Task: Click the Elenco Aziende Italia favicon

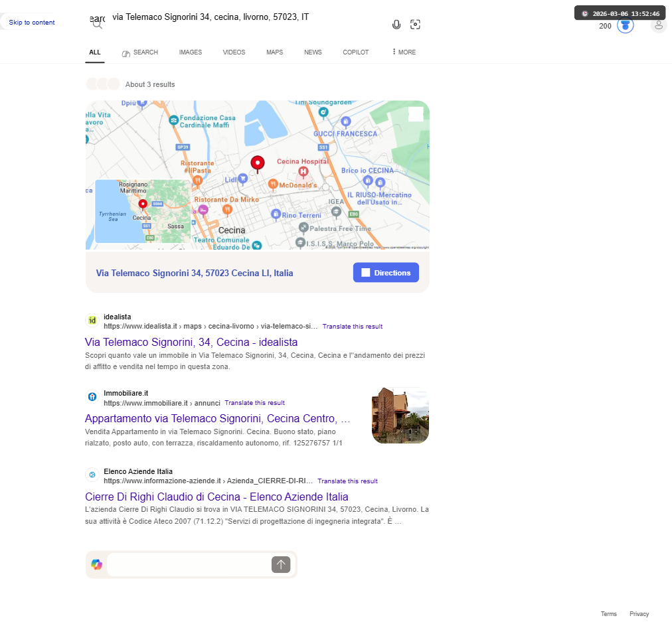Action: pos(92,475)
